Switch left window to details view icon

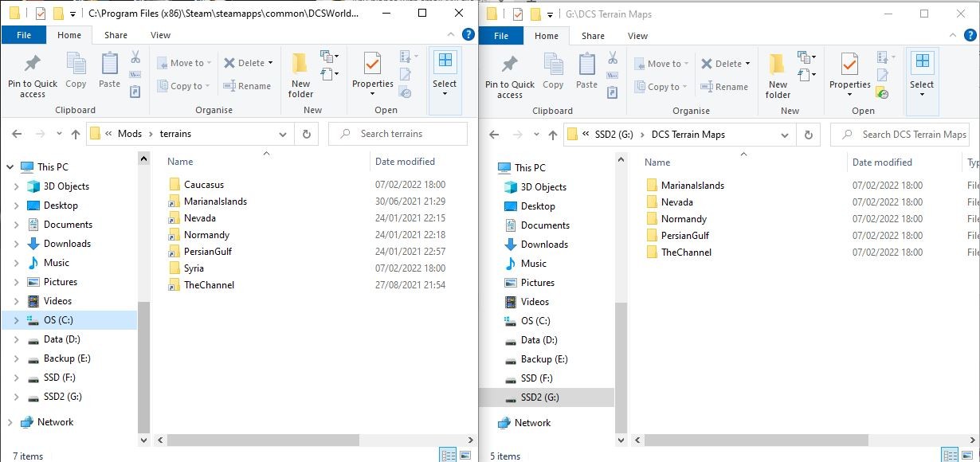click(449, 456)
